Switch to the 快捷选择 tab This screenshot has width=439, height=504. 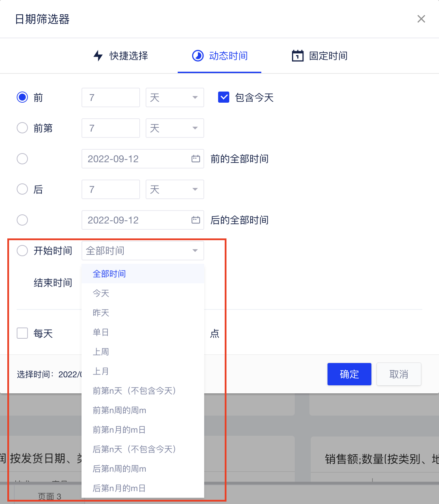pyautogui.click(x=128, y=56)
